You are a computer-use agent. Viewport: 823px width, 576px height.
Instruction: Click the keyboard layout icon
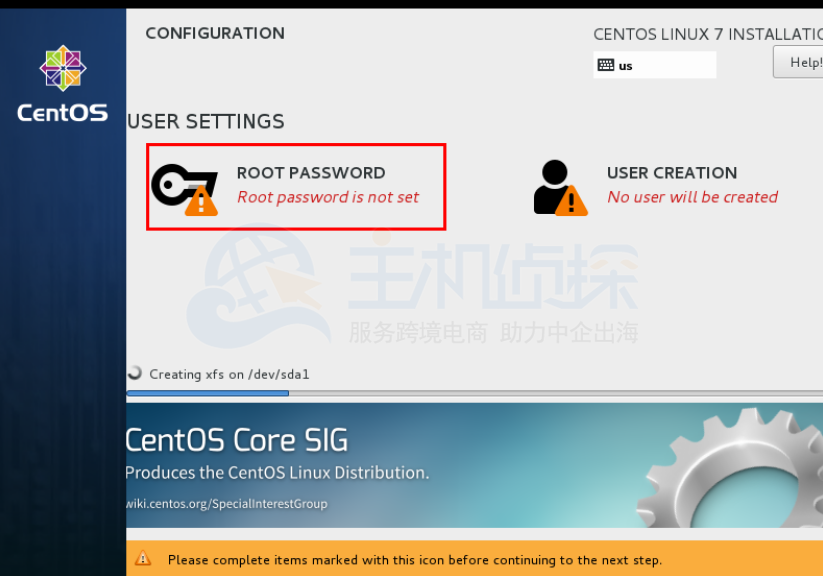coord(605,66)
